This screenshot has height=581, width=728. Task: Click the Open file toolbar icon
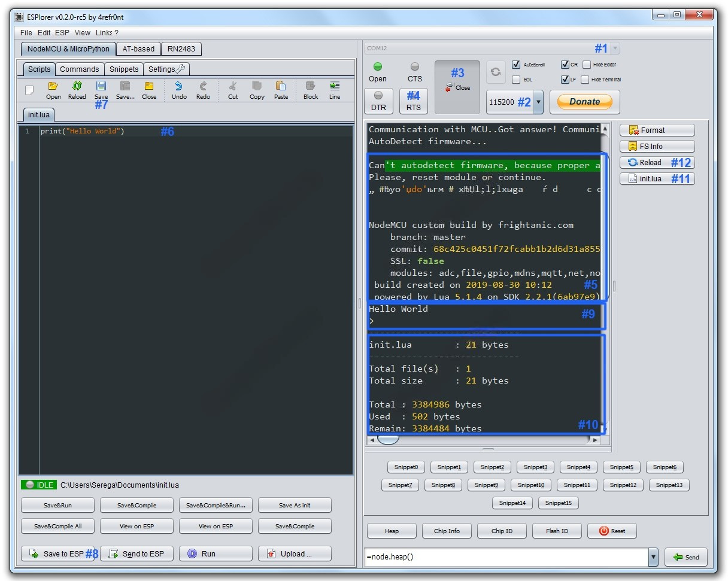[53, 87]
